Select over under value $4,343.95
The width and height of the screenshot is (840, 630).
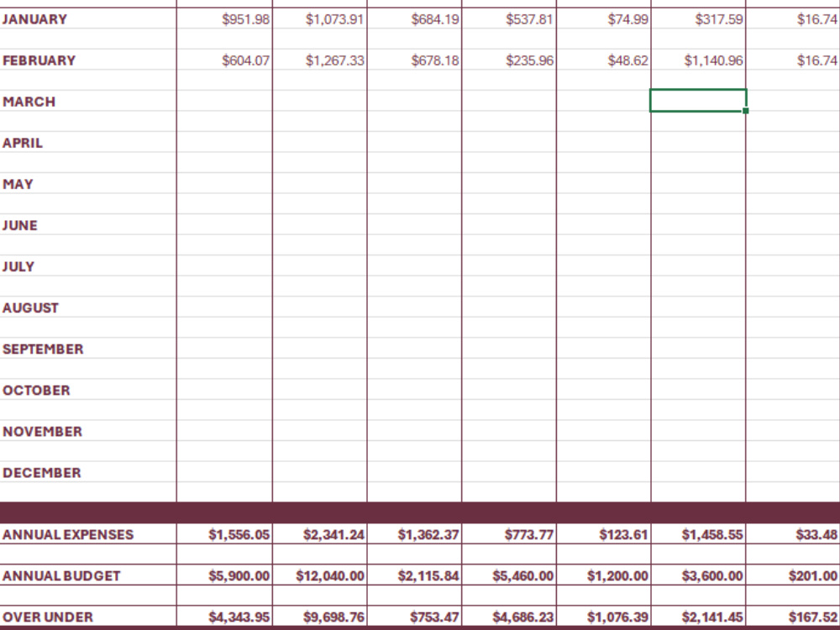pyautogui.click(x=224, y=617)
